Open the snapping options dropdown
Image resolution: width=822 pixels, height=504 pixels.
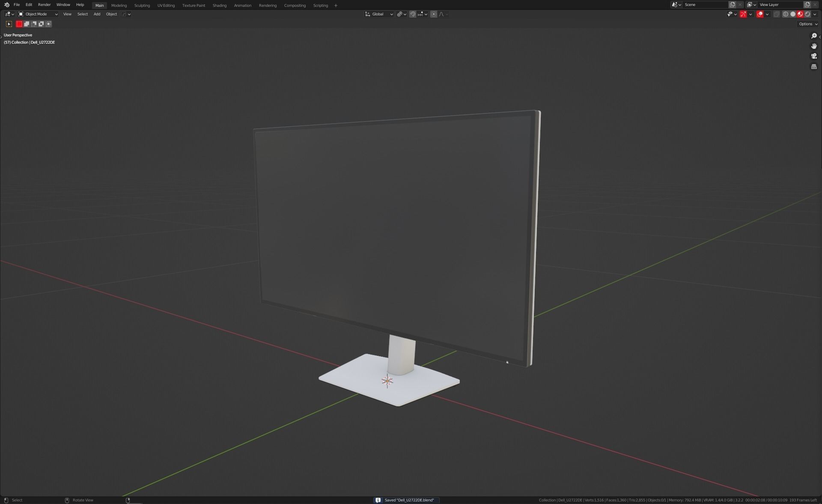[x=423, y=14]
